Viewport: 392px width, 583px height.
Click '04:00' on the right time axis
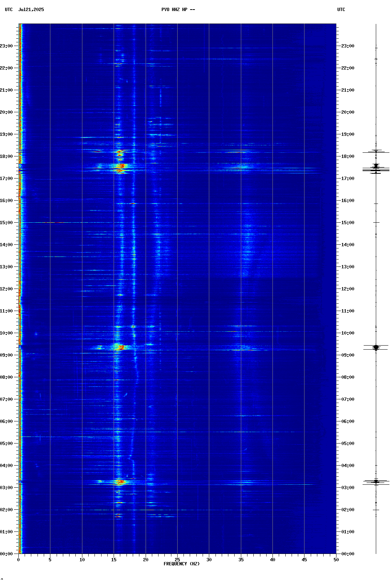tap(348, 466)
